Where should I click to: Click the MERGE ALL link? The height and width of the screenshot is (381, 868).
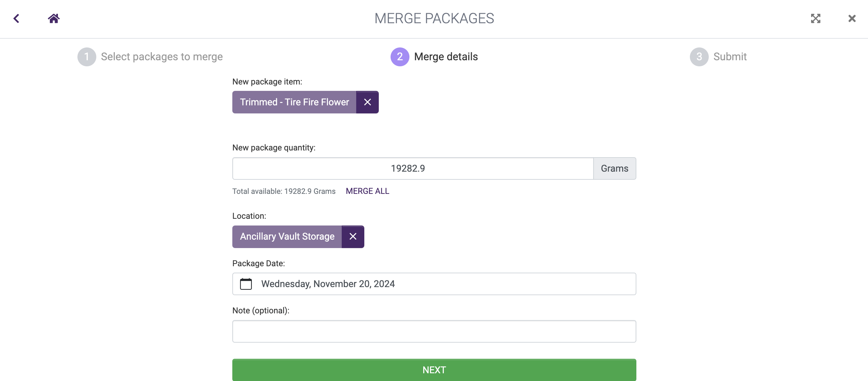point(367,191)
